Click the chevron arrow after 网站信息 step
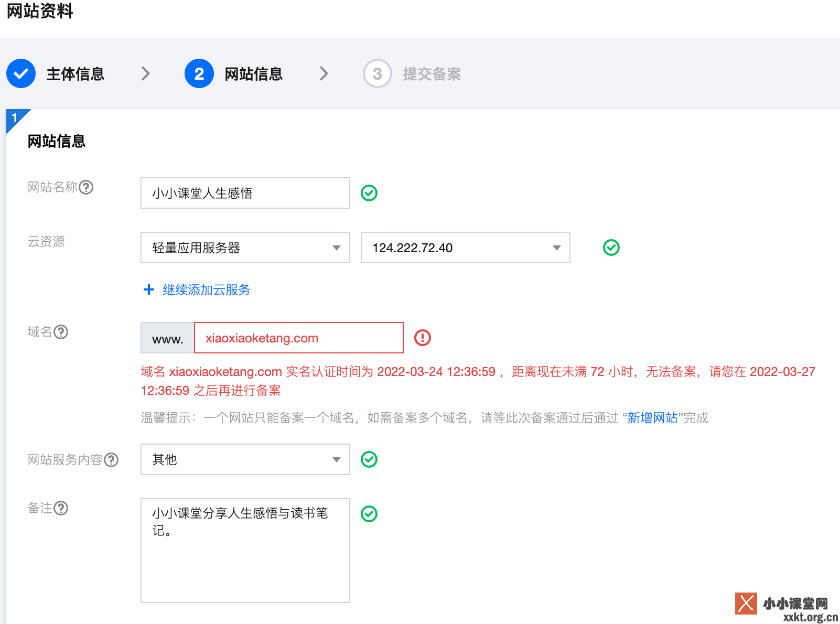 click(324, 73)
